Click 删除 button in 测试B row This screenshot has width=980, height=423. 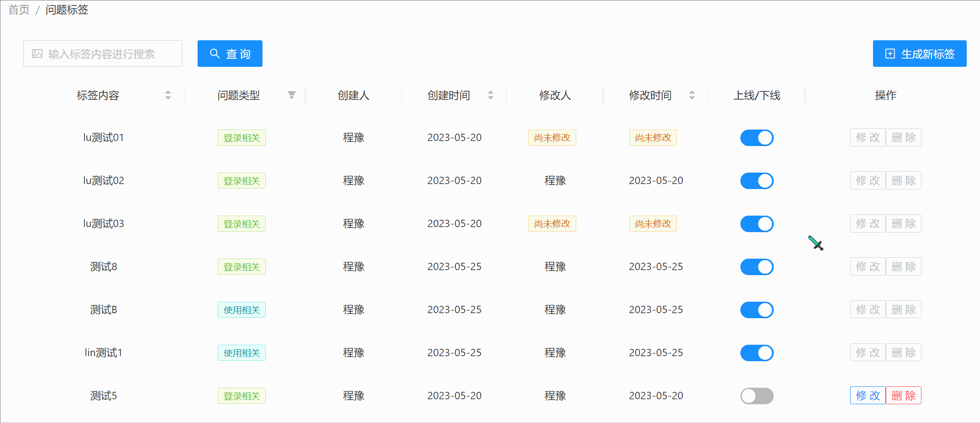904,309
